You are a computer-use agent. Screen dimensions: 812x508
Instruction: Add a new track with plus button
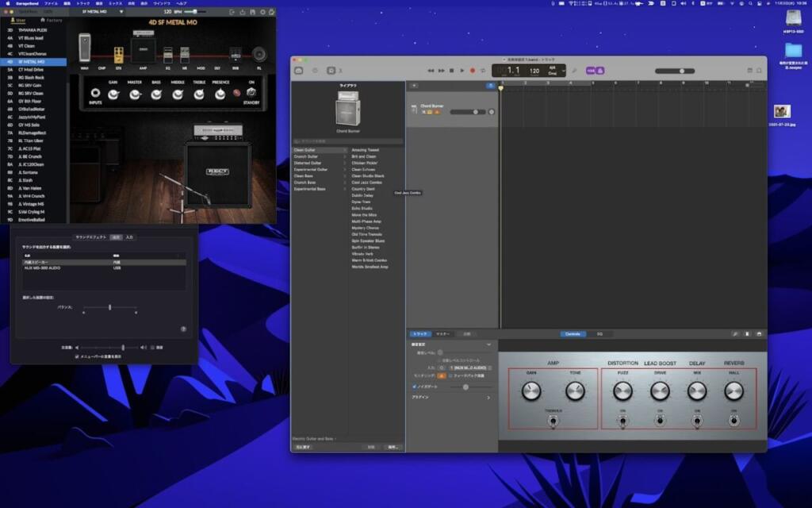tap(414, 86)
